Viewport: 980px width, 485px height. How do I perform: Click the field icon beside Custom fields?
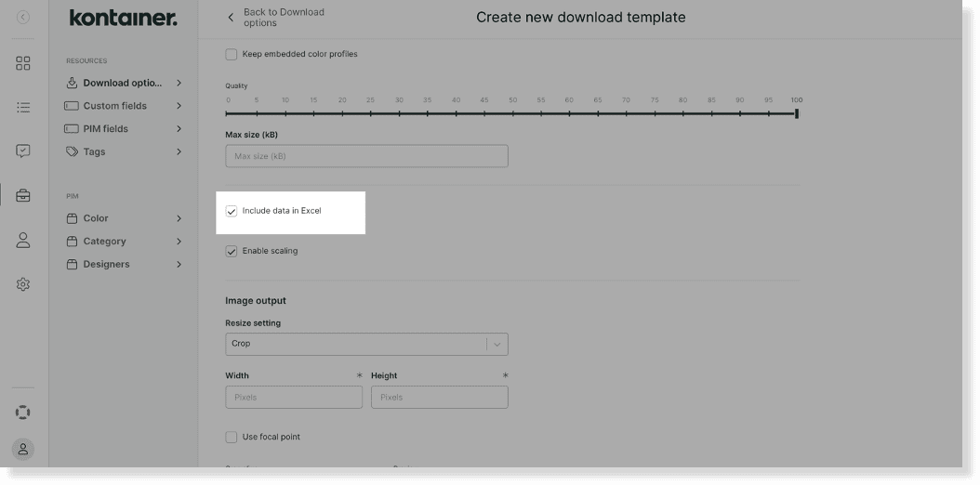(x=72, y=106)
